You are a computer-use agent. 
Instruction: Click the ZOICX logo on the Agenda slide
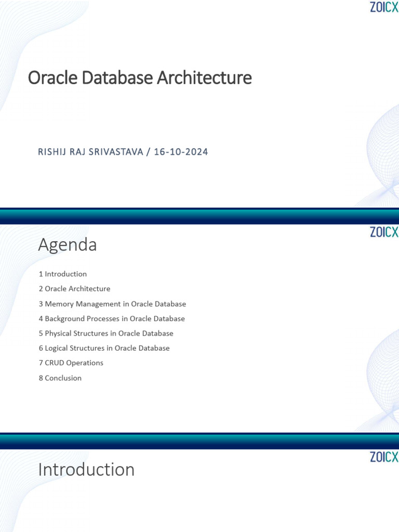pos(384,232)
